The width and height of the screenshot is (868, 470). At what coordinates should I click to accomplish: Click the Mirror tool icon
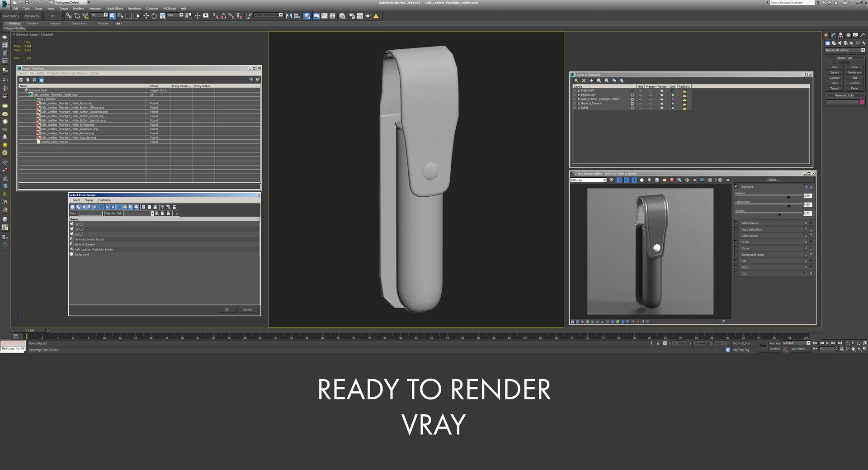click(x=289, y=16)
